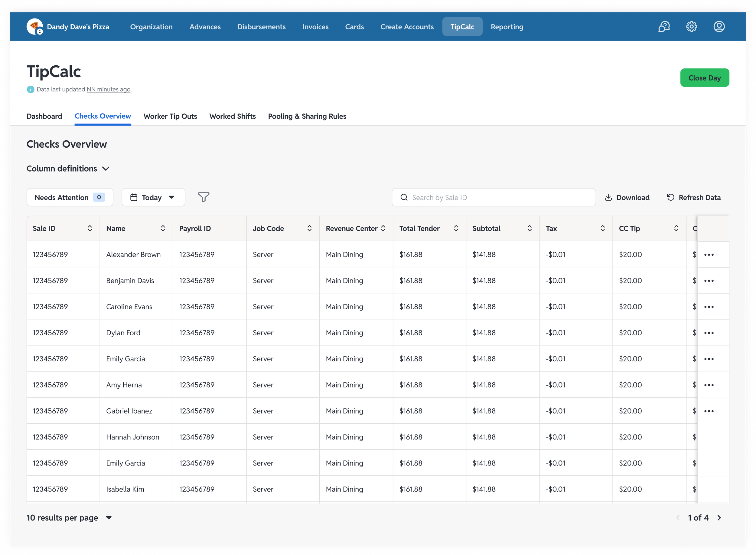Change 10 results per page dropdown
The width and height of the screenshot is (756, 555).
tap(69, 518)
